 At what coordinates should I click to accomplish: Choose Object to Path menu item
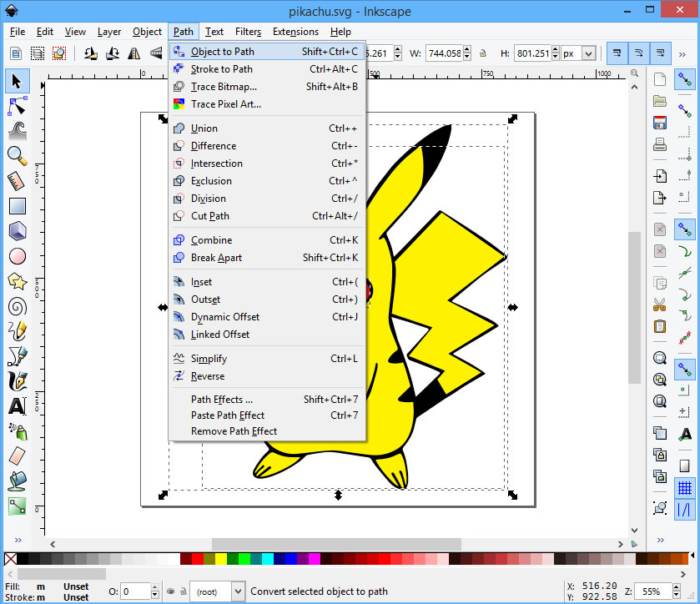tap(268, 52)
